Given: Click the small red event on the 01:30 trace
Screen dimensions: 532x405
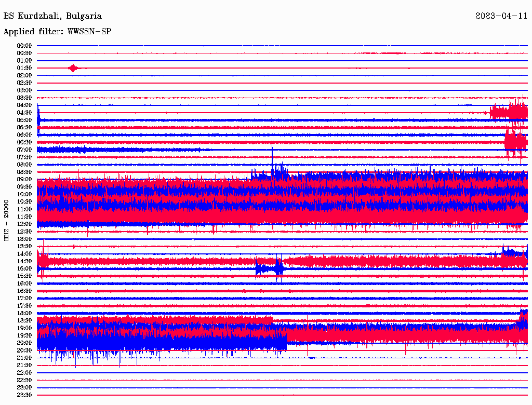Looking at the screenshot, I should point(73,68).
